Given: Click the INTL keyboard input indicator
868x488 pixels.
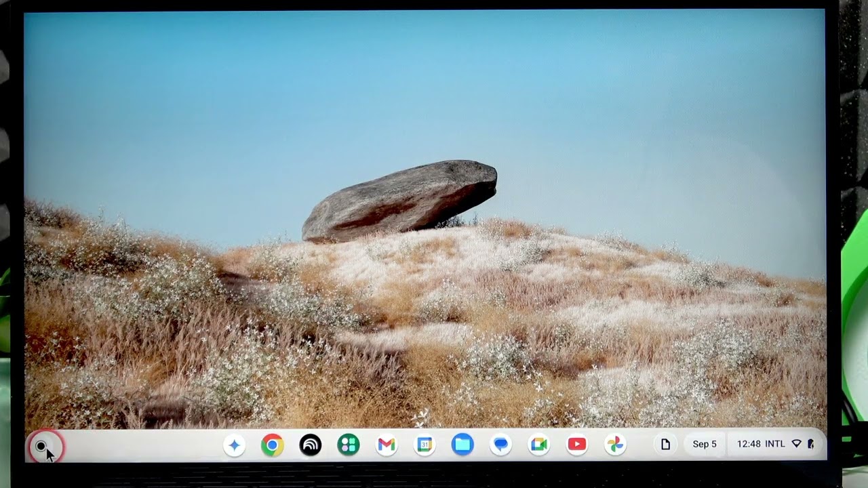Looking at the screenshot, I should pos(774,444).
